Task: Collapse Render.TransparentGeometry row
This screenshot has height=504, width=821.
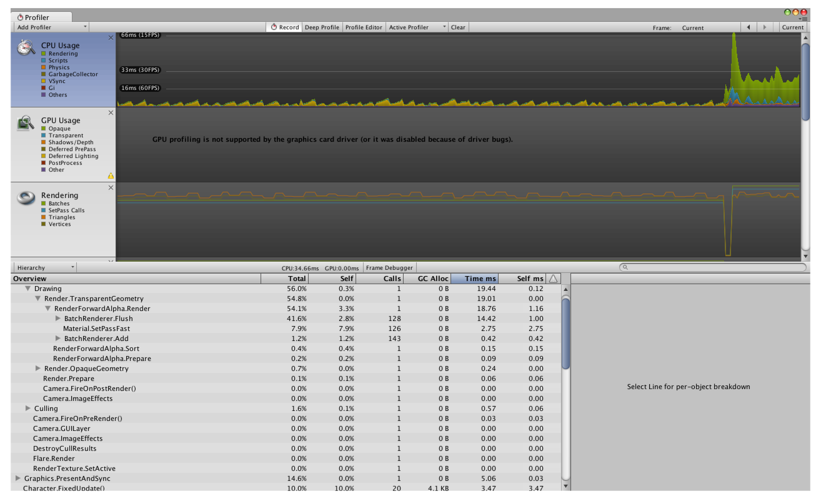Action: point(38,298)
